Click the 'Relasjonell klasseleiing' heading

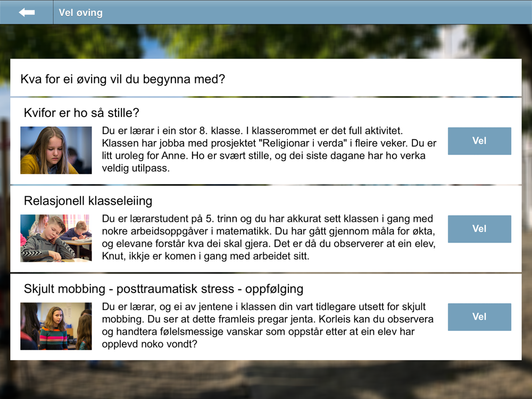pyautogui.click(x=88, y=201)
